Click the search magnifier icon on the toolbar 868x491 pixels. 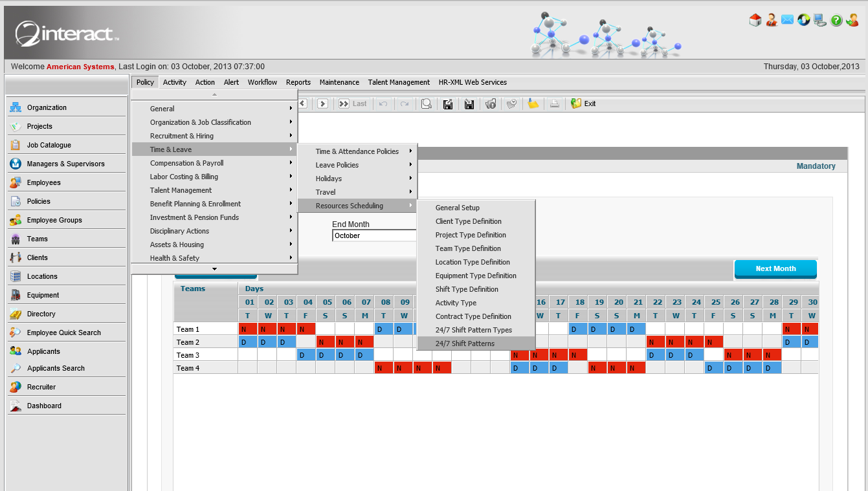(426, 104)
